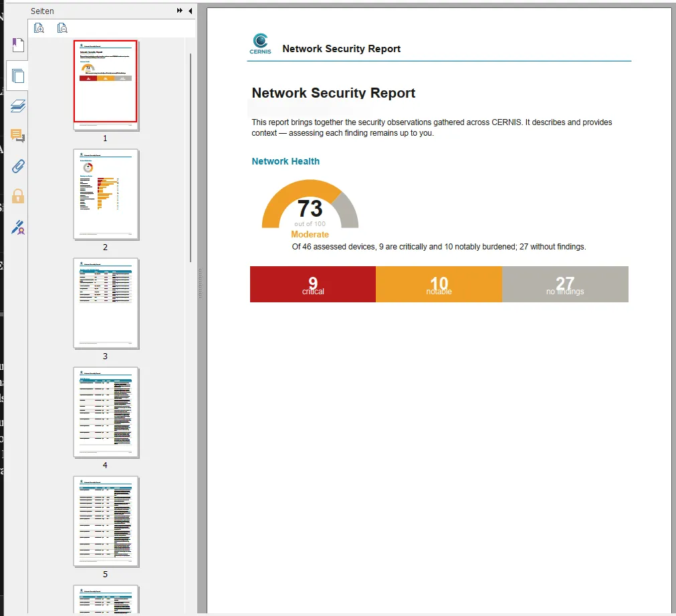The width and height of the screenshot is (676, 616).
Task: Click the 'out of 100' gauge caption
Action: (310, 224)
